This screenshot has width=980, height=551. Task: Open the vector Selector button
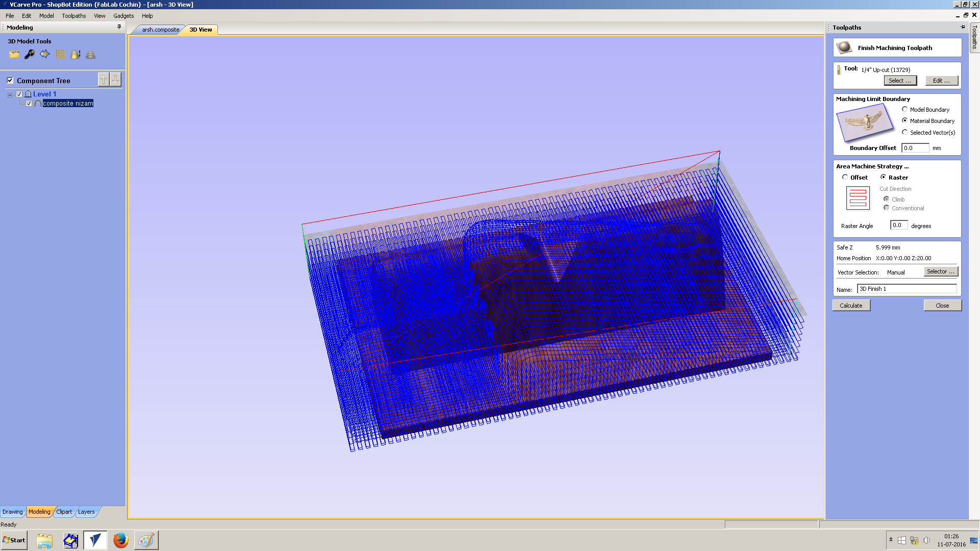[941, 271]
